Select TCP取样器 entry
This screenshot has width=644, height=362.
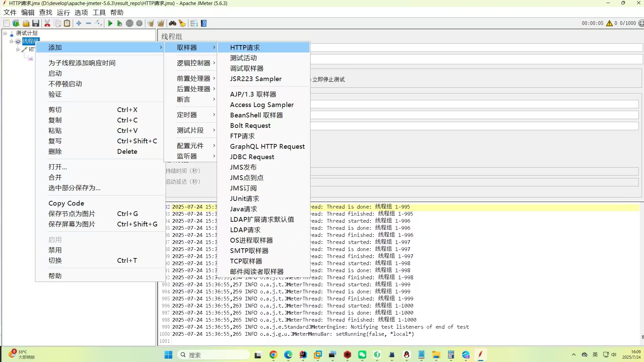coord(263,261)
